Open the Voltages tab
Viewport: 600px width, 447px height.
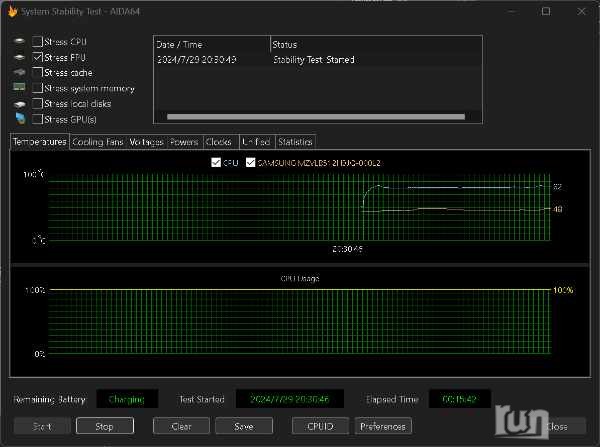(146, 142)
